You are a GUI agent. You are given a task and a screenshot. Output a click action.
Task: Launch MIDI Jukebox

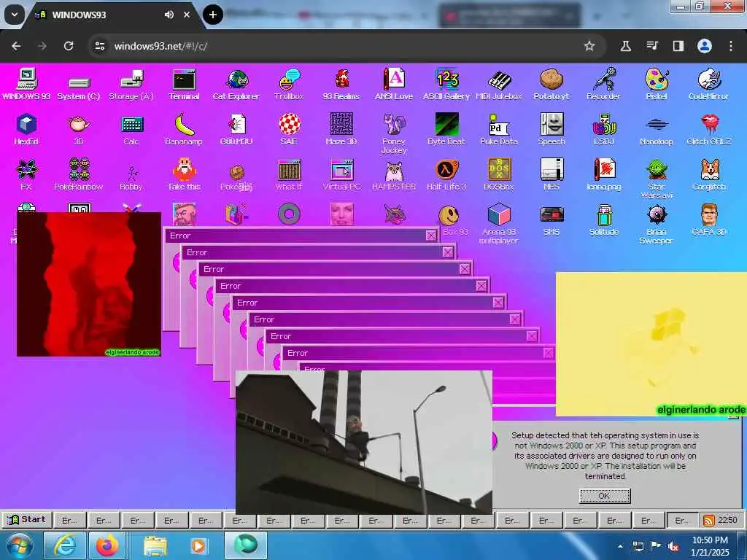499,85
